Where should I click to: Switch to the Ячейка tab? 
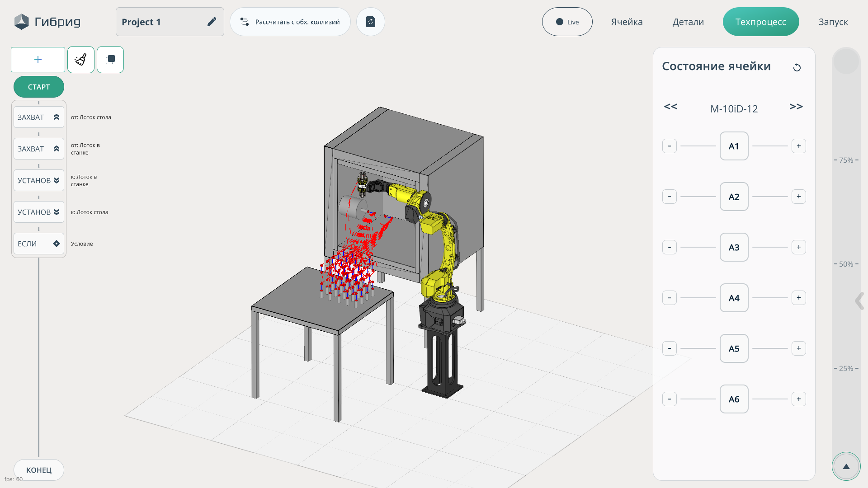pyautogui.click(x=627, y=22)
